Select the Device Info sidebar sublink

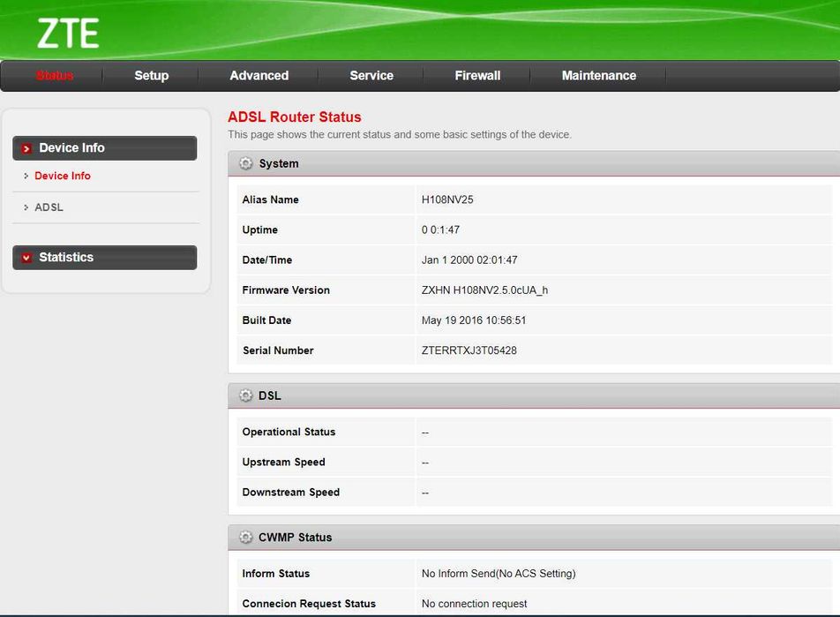point(63,176)
